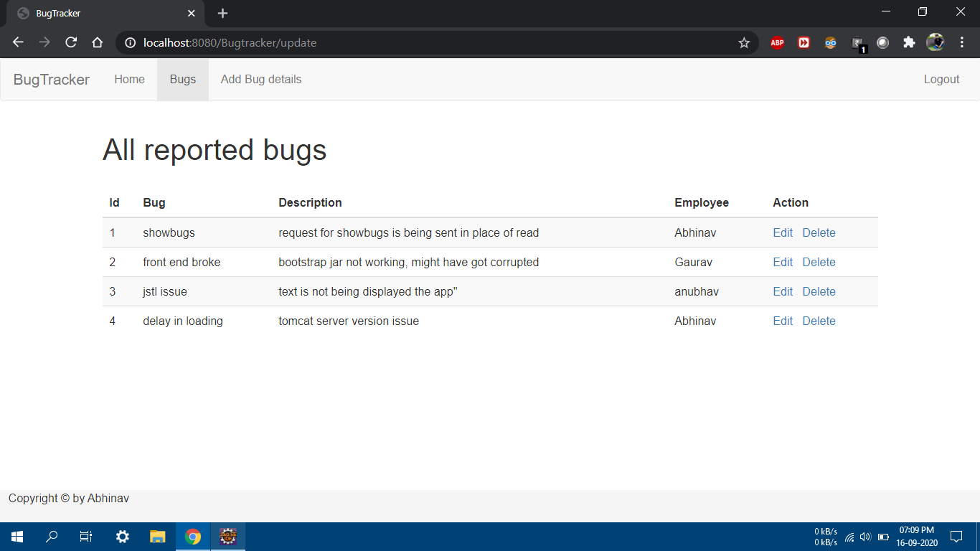Open the Add Bug details menu item
The width and height of the screenshot is (980, 551).
pyautogui.click(x=260, y=80)
